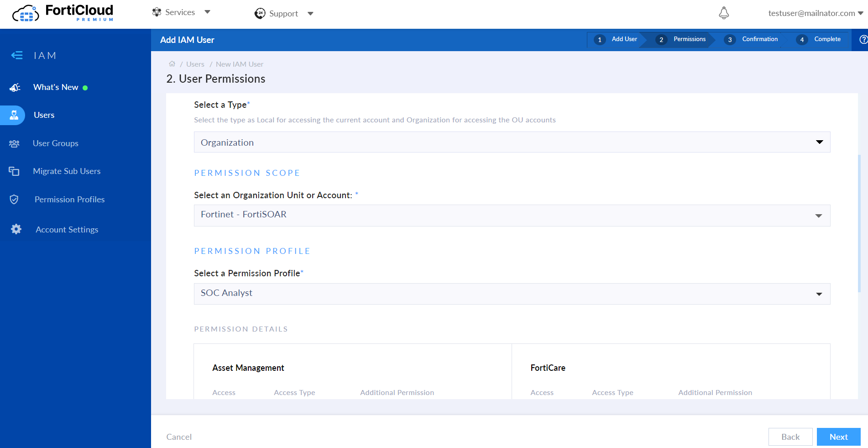This screenshot has height=448, width=868.
Task: Open the Services menu
Action: (x=181, y=12)
